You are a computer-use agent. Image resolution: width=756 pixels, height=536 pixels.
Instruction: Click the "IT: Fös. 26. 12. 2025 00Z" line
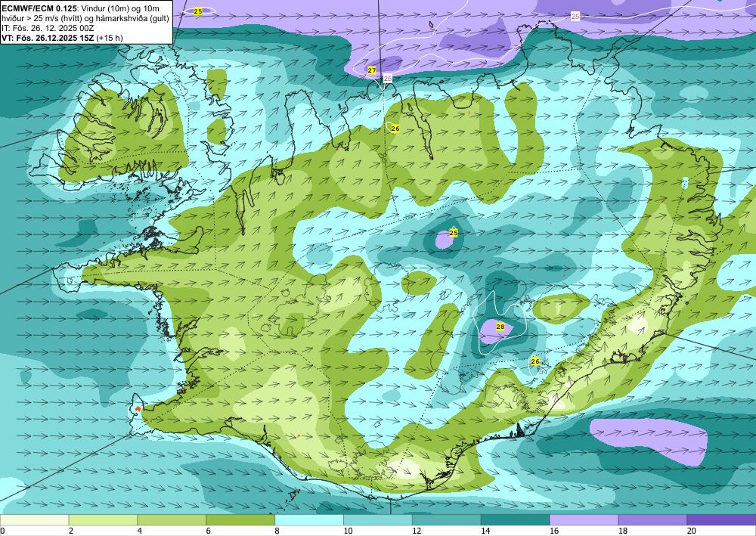pyautogui.click(x=47, y=28)
